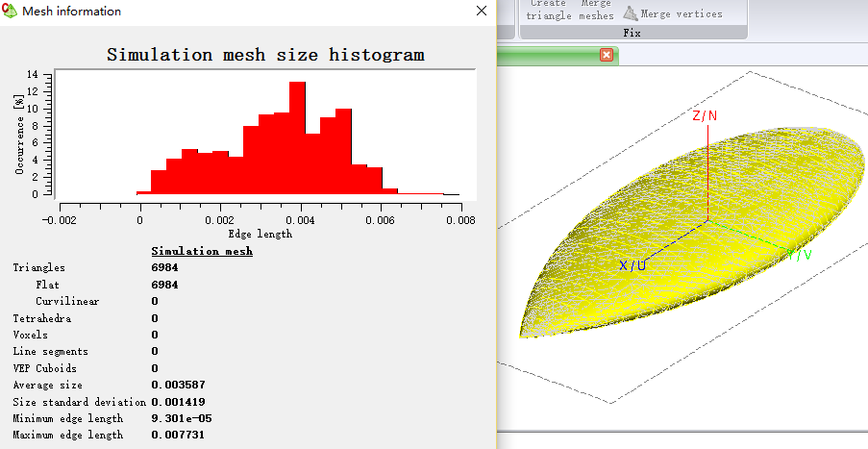Viewport: 868px width, 449px height.
Task: Click the Fix ribbon group label
Action: (x=632, y=33)
